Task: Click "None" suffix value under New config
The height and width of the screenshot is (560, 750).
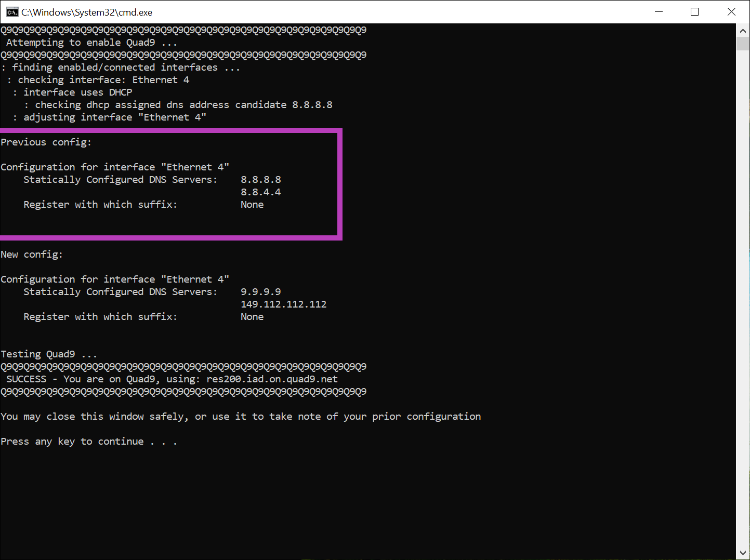Action: click(252, 317)
